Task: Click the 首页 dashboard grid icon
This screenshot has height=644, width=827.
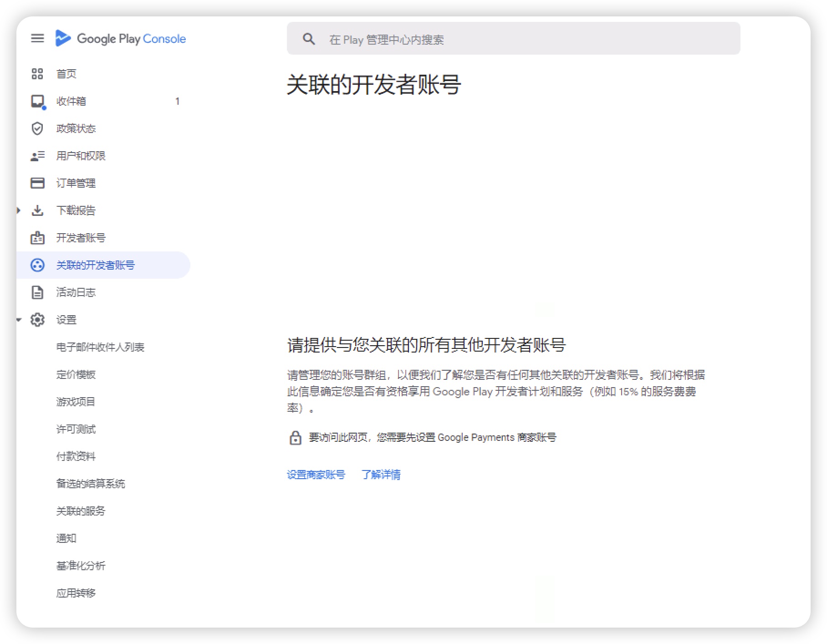Action: pyautogui.click(x=37, y=74)
